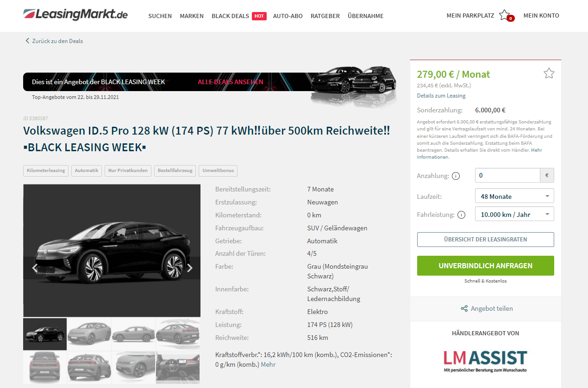Viewport: 588px width, 388px height.
Task: Select the interior dashboard thumbnail
Action: point(178,367)
